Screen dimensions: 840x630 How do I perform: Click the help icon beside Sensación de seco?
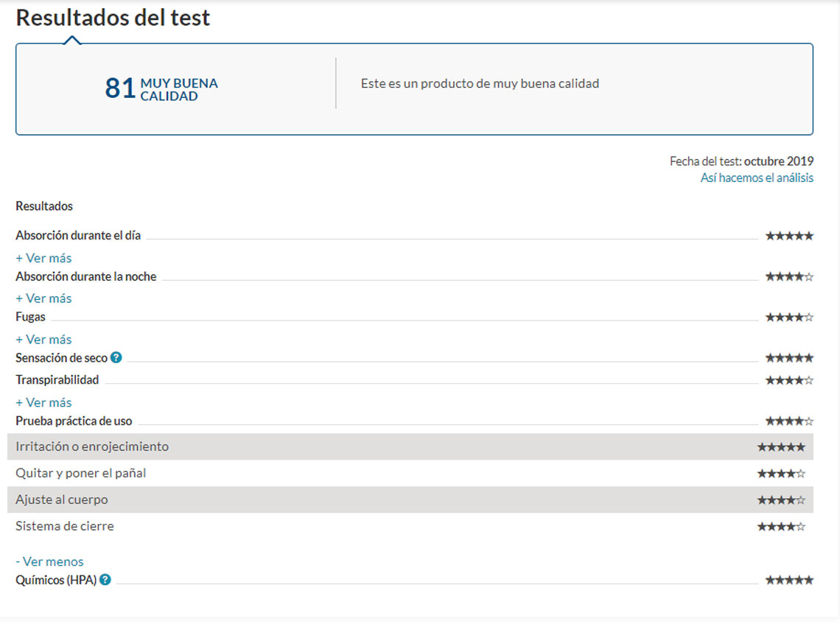coord(116,358)
